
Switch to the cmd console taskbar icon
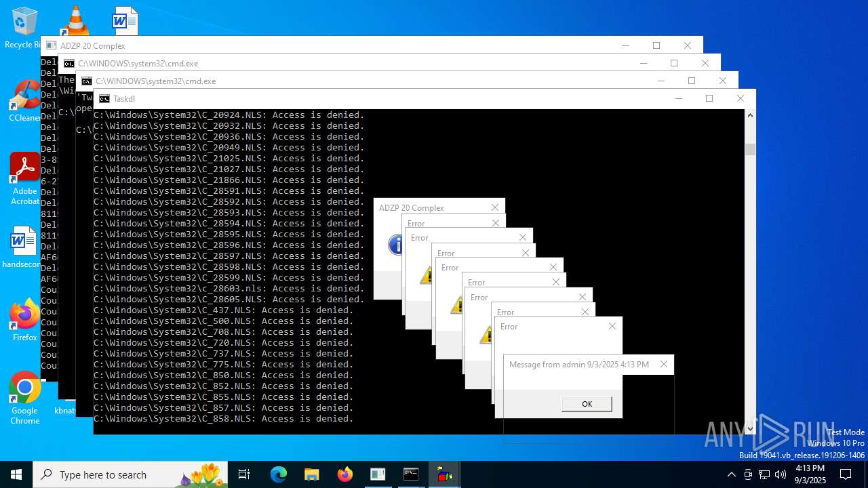pyautogui.click(x=411, y=474)
